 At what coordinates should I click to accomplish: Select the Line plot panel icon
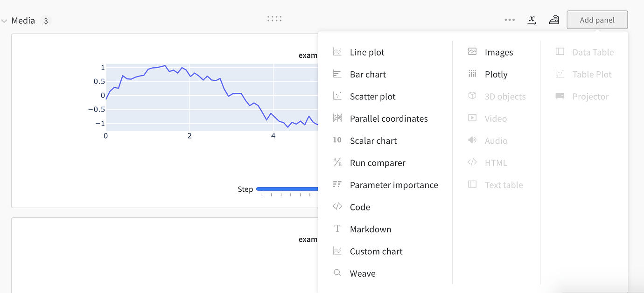click(337, 52)
